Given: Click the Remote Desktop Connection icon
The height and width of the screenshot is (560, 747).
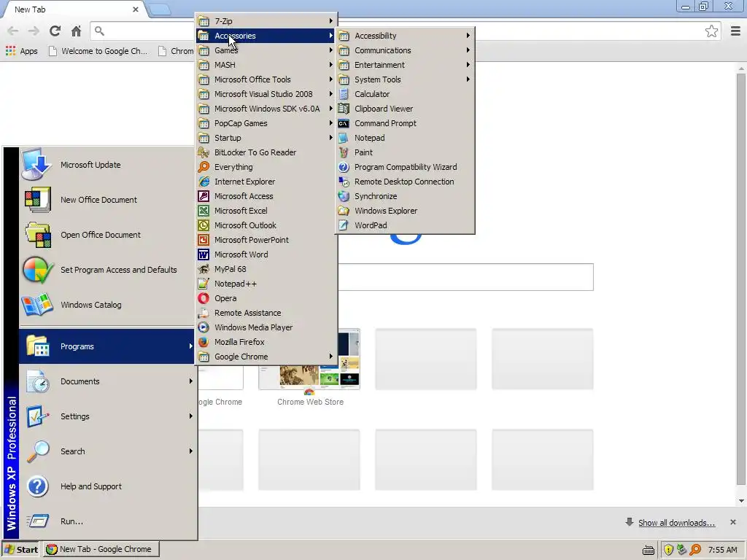Looking at the screenshot, I should pos(344,182).
